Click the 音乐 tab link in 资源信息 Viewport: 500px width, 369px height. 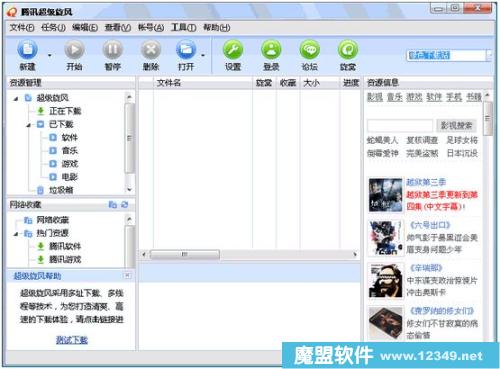point(395,97)
